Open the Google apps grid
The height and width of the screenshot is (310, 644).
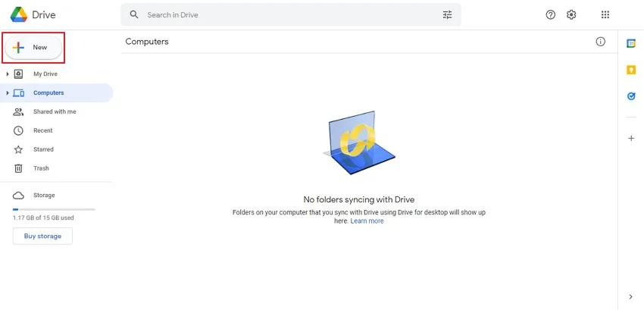[x=605, y=15]
